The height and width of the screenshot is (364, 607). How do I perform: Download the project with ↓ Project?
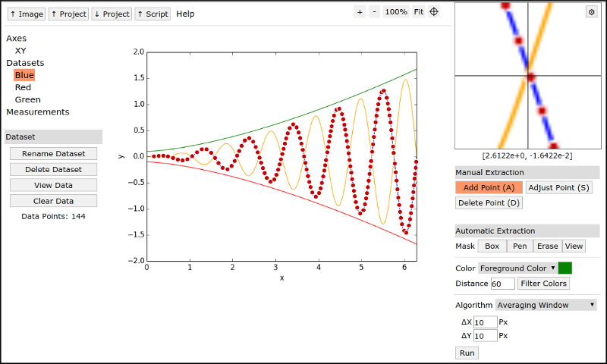pyautogui.click(x=112, y=14)
